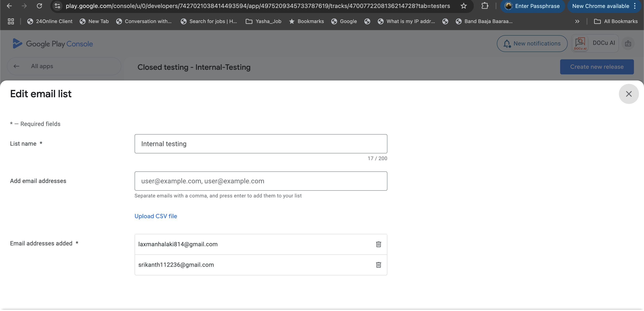Open Chrome three-dot menu
644x311 pixels.
point(635,6)
